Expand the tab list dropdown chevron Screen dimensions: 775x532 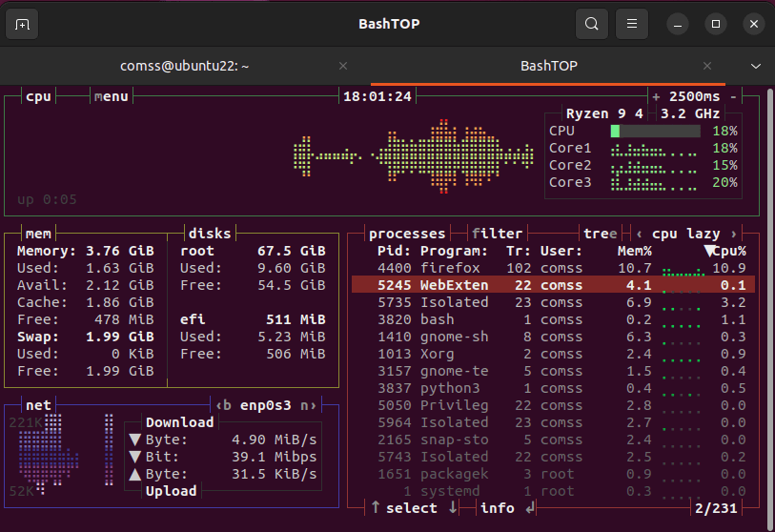(x=756, y=66)
